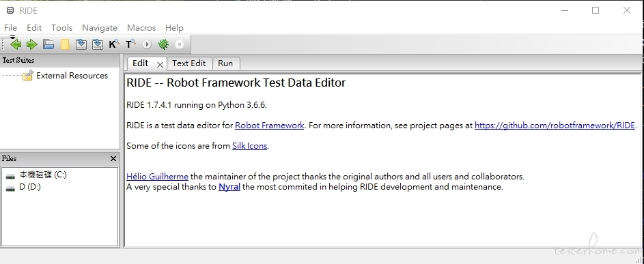Image resolution: width=644 pixels, height=264 pixels.
Task: Open Test Suite toolbar icon
Action: point(48,44)
